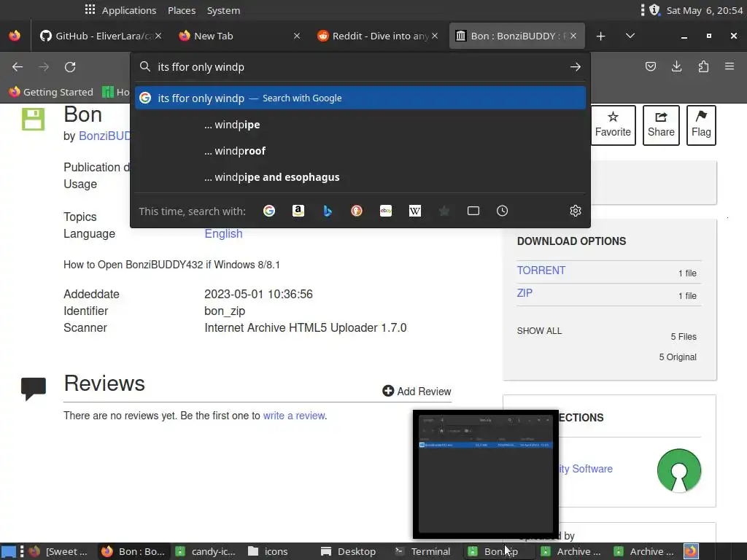The width and height of the screenshot is (747, 560).
Task: Download the TORRENT option
Action: [541, 271]
